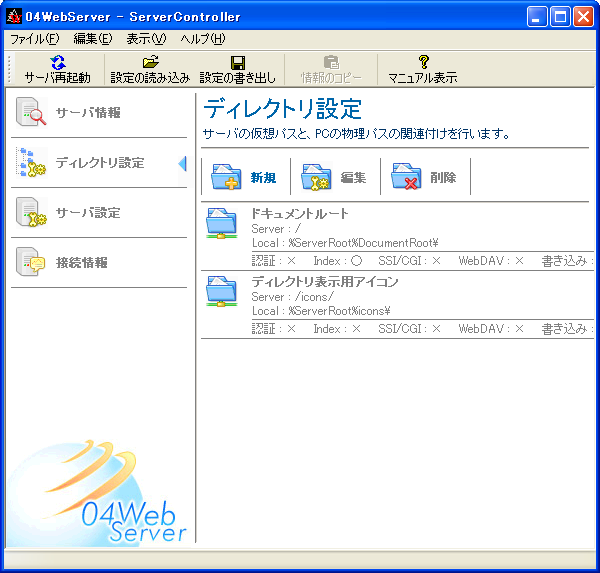Click the 設定の書き出し toolbar label
The height and width of the screenshot is (573, 600).
[238, 78]
